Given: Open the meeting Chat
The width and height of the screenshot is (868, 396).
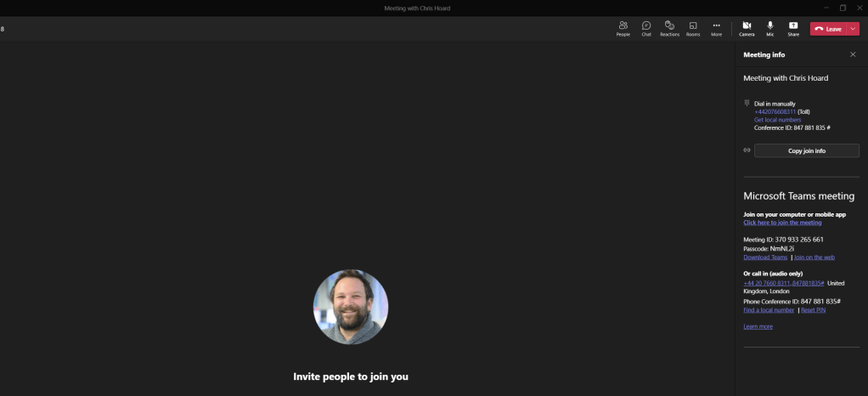Looking at the screenshot, I should (x=646, y=28).
